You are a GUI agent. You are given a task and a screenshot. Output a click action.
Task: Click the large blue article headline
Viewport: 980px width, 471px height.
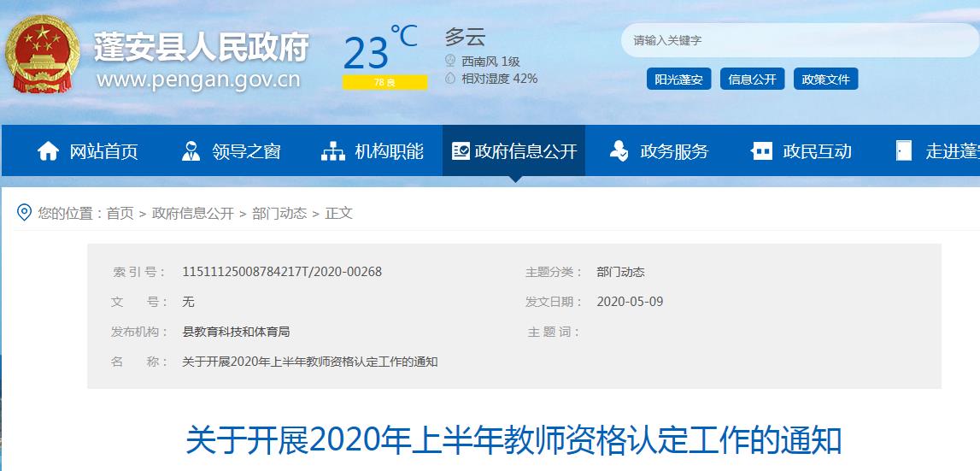513,440
